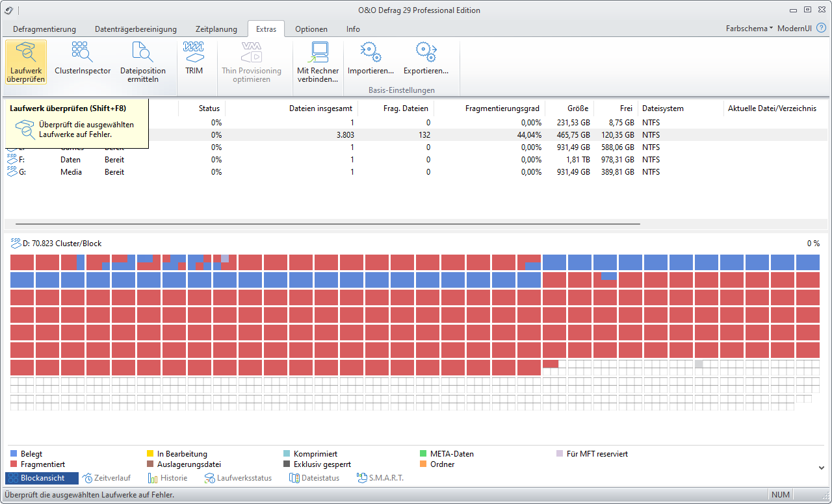This screenshot has height=504, width=832.
Task: Import settings via Importieren
Action: [x=370, y=58]
